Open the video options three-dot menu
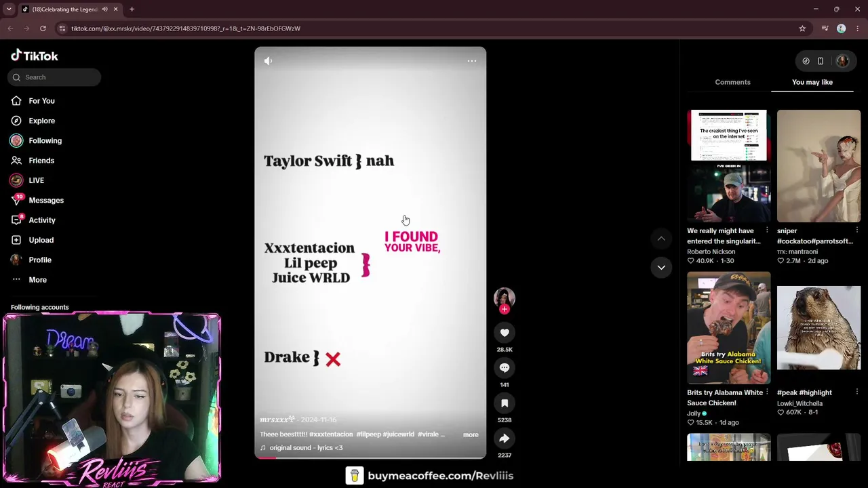This screenshot has width=868, height=488. [x=472, y=61]
